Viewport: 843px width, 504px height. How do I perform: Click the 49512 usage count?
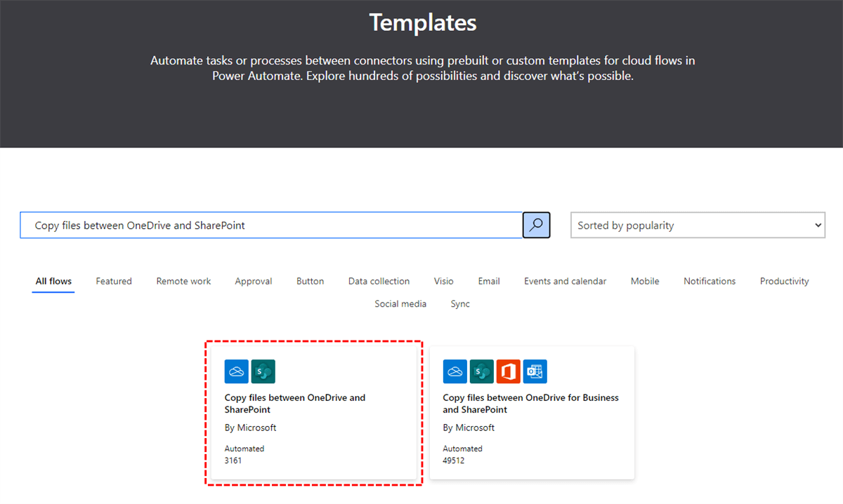454,460
